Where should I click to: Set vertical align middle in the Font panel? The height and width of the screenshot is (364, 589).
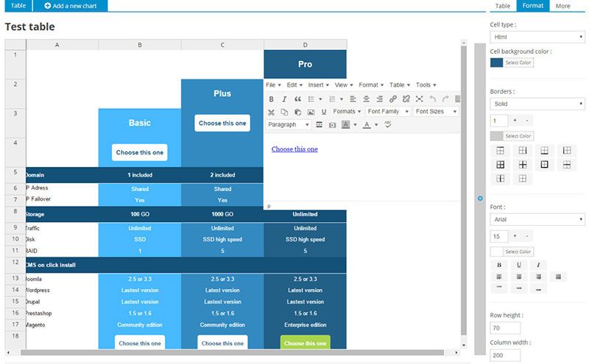tap(519, 288)
